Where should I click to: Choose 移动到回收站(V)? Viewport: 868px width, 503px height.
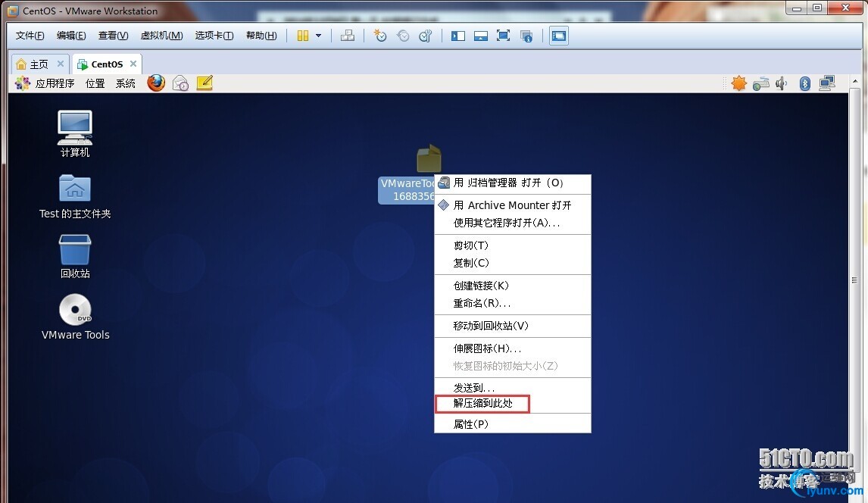click(513, 326)
